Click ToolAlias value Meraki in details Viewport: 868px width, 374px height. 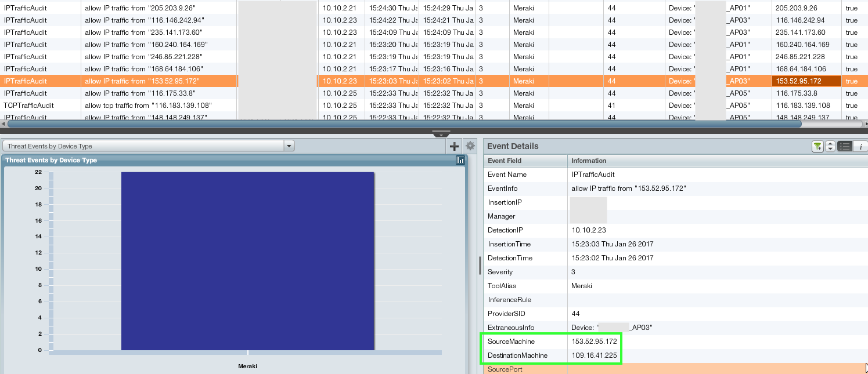click(581, 286)
